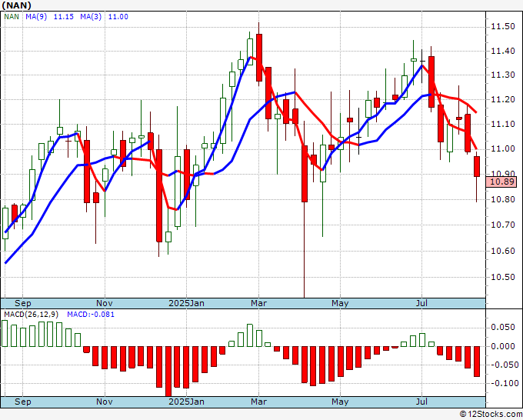Click Jul on the price chart time axis
The height and width of the screenshot is (420, 523).
(422, 303)
